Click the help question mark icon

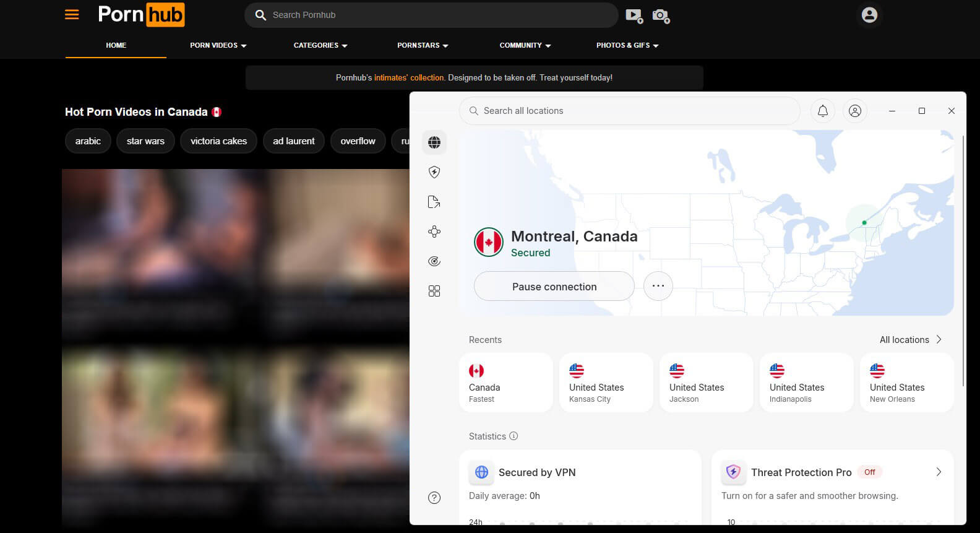434,498
